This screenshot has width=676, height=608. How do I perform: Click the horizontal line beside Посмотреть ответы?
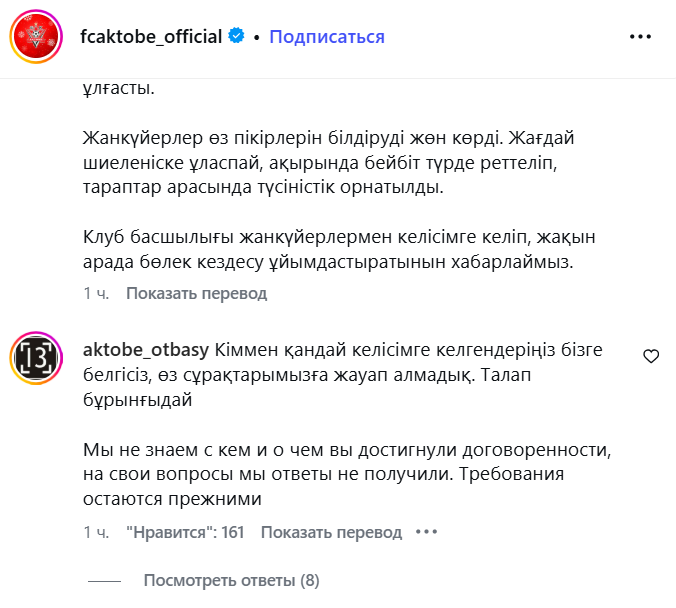click(104, 581)
